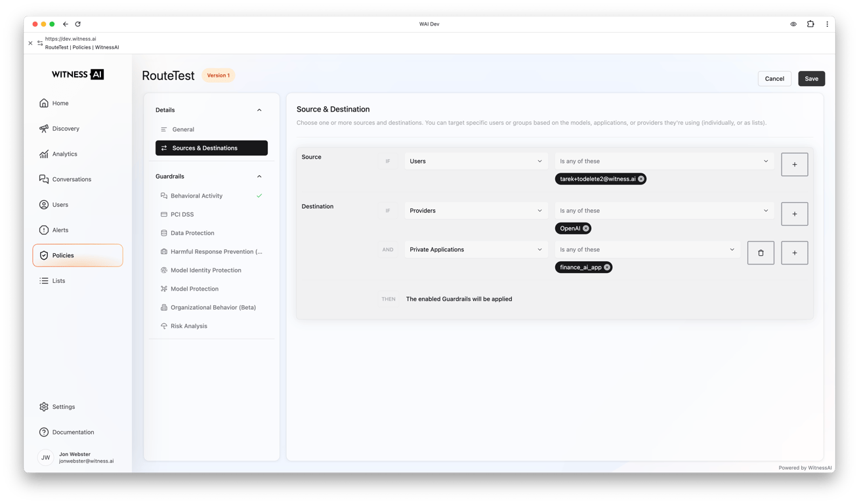Click 'Powered by WitnessAI' text
This screenshot has width=859, height=504.
click(x=805, y=468)
